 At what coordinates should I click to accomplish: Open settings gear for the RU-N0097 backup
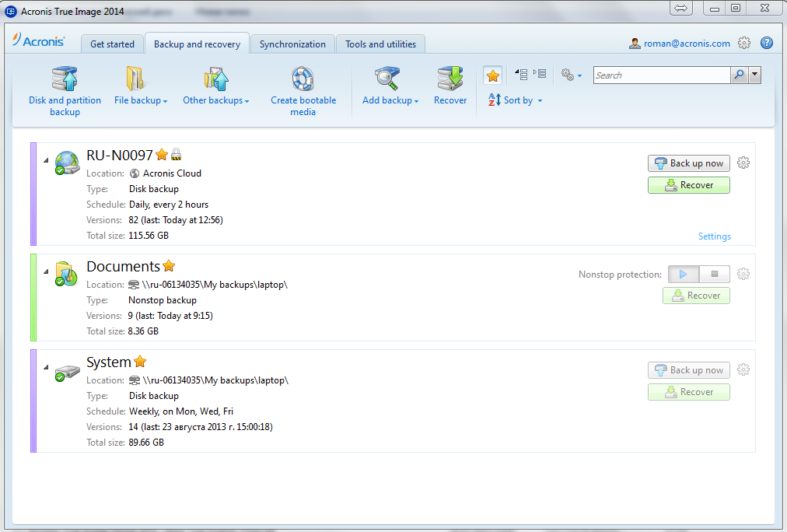point(743,163)
